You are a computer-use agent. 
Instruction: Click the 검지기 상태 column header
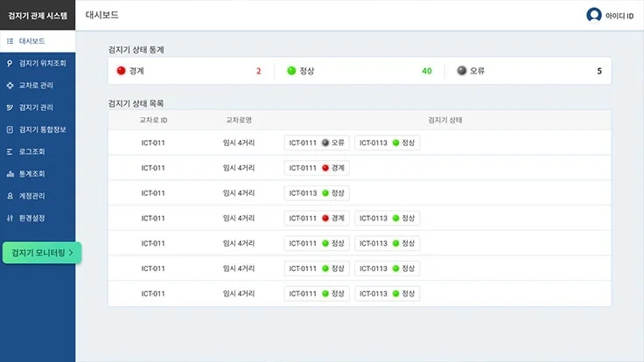click(x=445, y=121)
